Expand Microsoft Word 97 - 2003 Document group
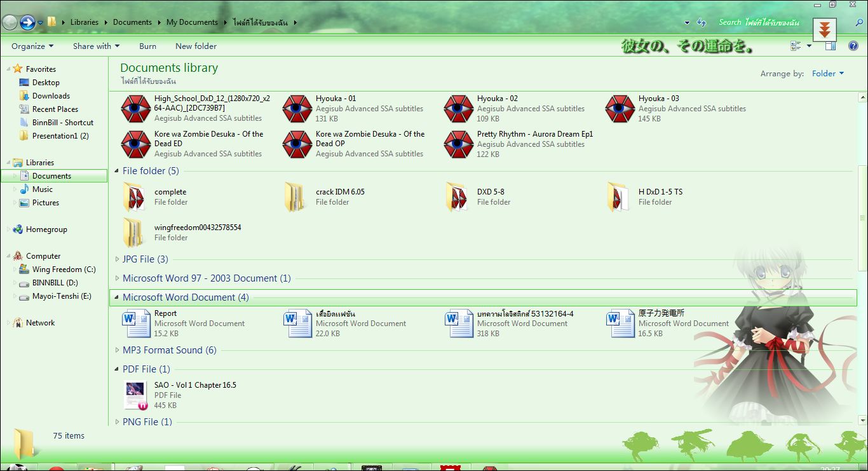Screen dimensions: 868x471 [117, 278]
